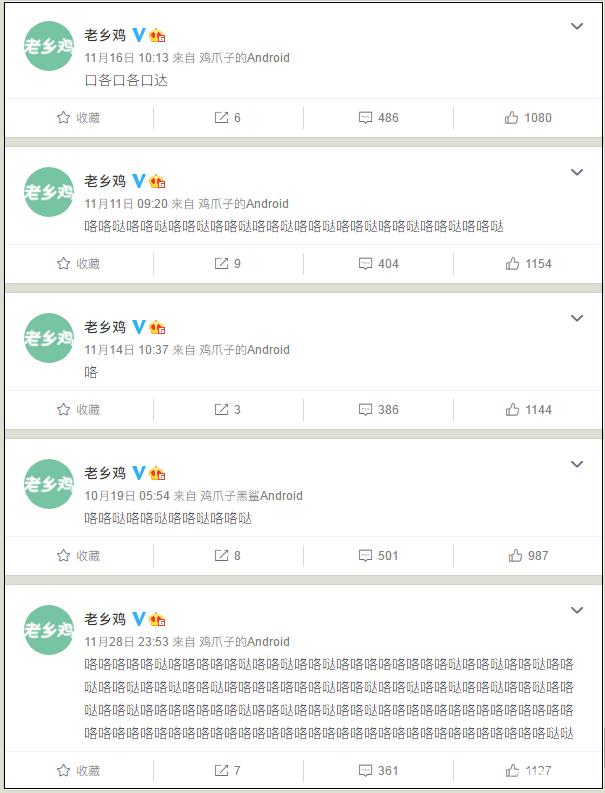Favorite the 11月14日 10:37 post
605x793 pixels.
pos(78,409)
